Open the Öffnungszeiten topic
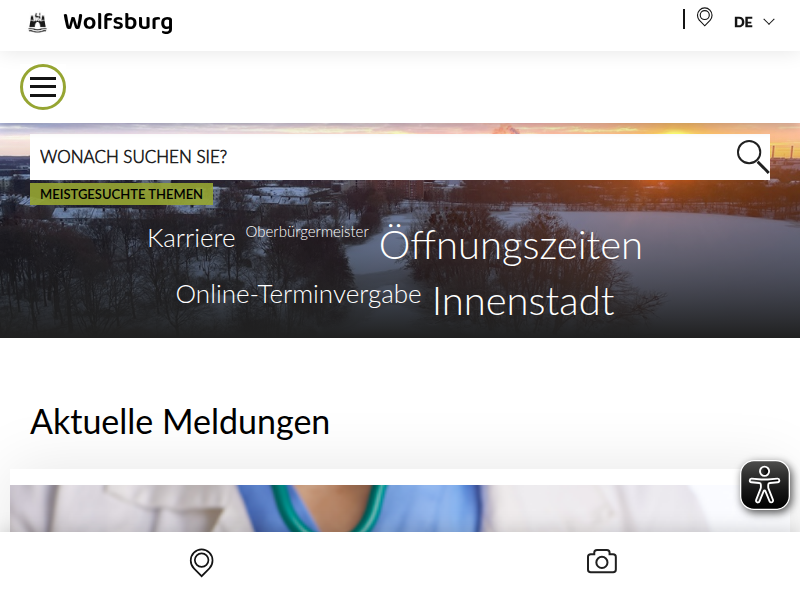 [x=511, y=244]
